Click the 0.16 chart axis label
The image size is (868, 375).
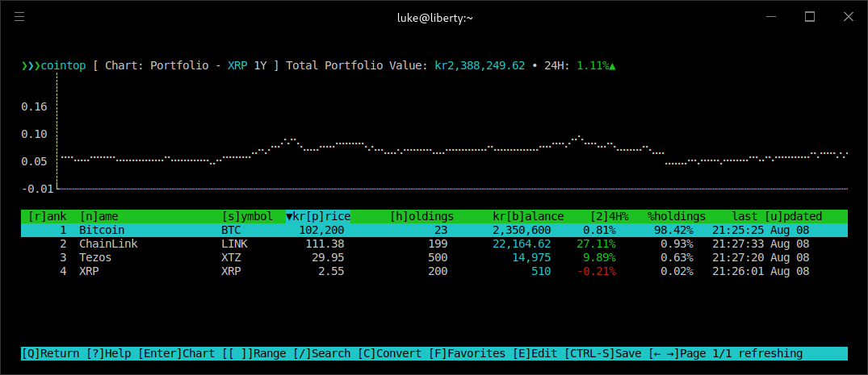34,106
